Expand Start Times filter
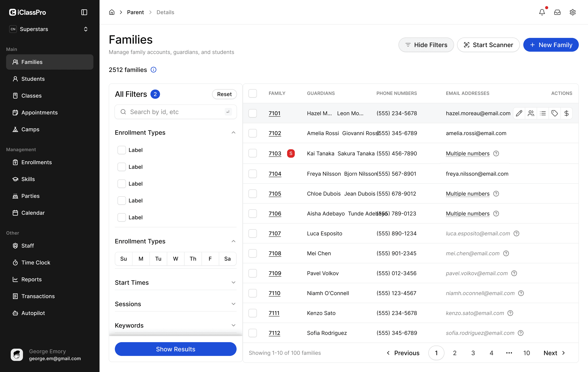Screen dimensions: 588x372 click(x=234, y=283)
